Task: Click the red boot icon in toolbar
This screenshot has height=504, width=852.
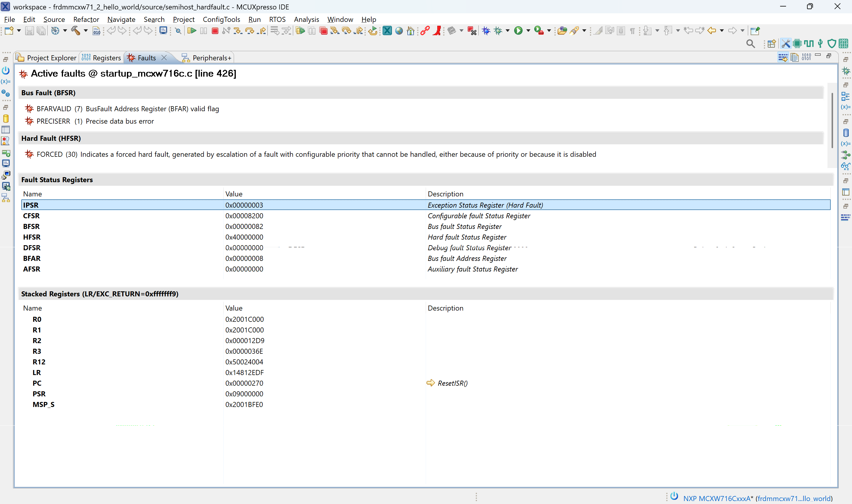Action: click(437, 31)
